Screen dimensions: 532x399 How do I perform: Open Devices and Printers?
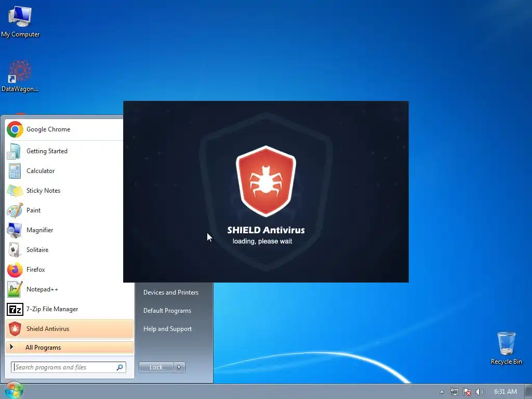[x=170, y=292]
